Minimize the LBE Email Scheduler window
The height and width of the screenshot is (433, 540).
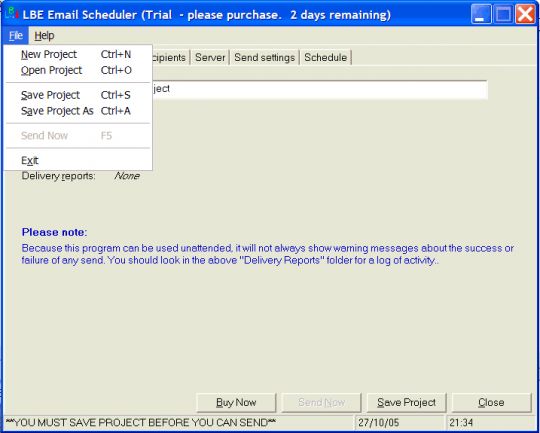(x=481, y=14)
